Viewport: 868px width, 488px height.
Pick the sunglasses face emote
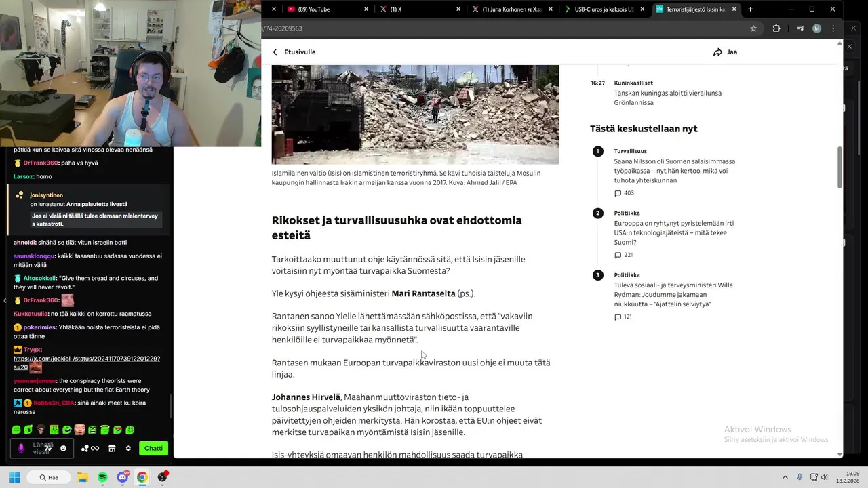41,430
